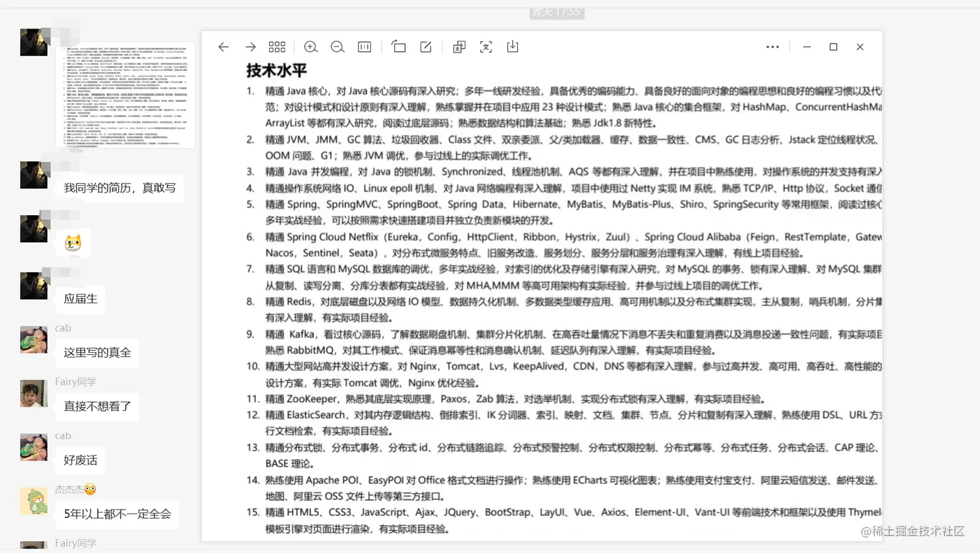Screen dimensions: 980x553
Task: Open Fairy同学's avatar beside '直接不想看了'
Action: click(x=34, y=393)
